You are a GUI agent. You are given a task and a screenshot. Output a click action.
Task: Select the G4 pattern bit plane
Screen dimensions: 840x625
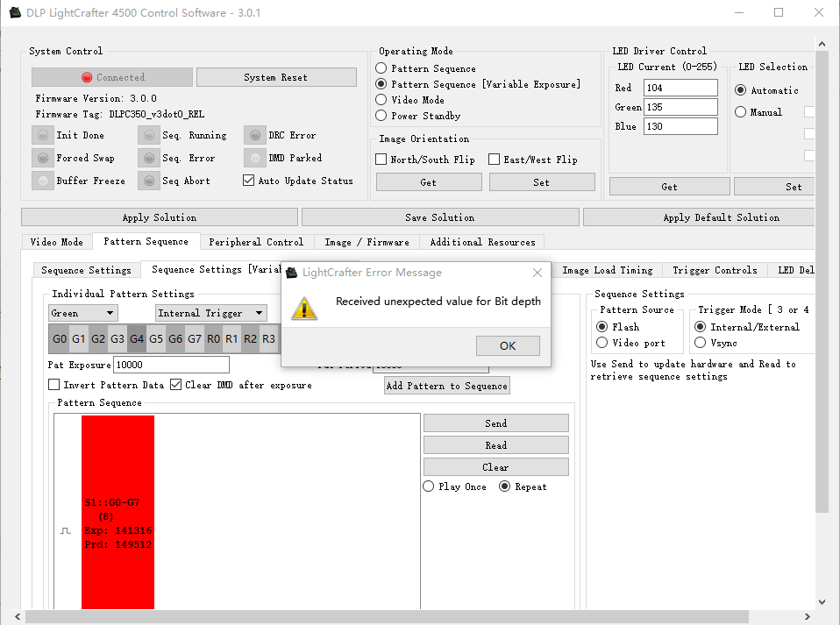[x=137, y=339]
